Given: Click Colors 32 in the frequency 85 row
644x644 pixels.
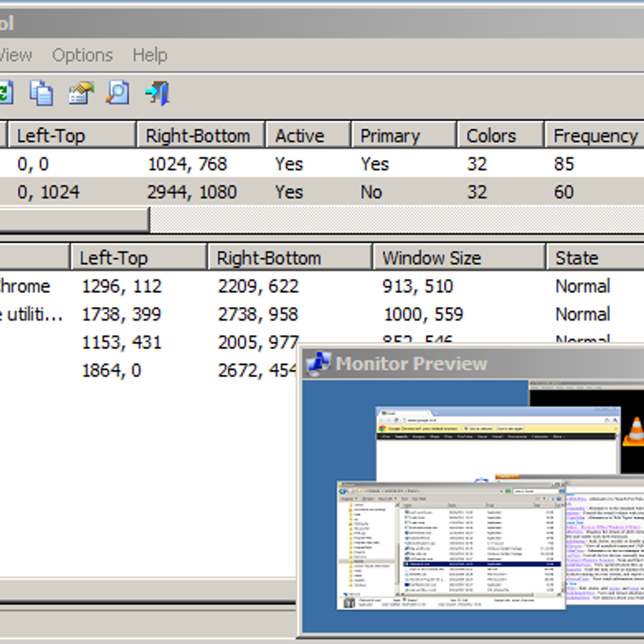Looking at the screenshot, I should click(477, 164).
